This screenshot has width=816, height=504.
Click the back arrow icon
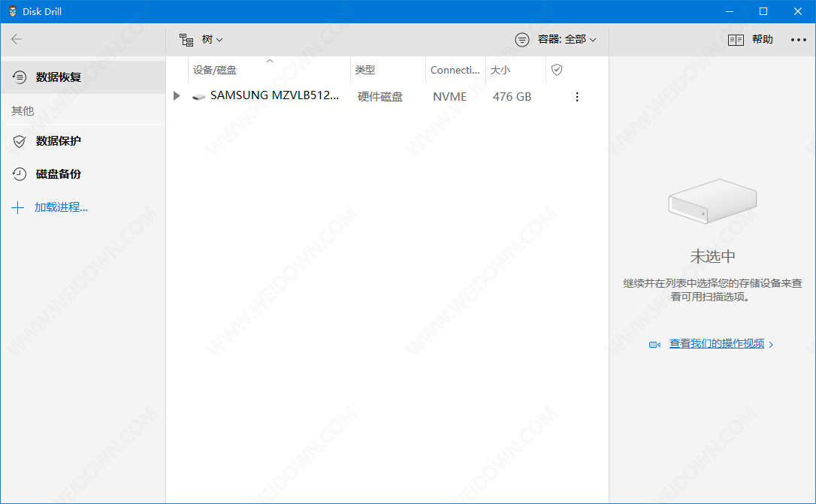pos(17,39)
